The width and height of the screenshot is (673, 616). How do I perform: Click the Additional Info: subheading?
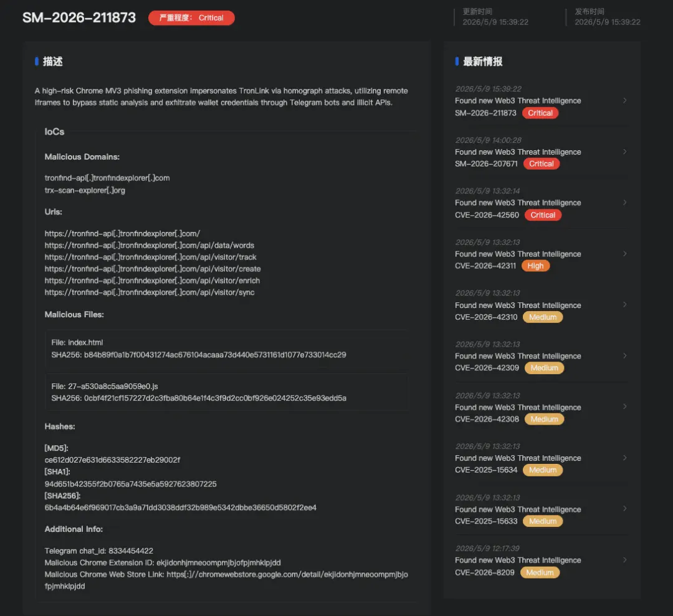[74, 529]
